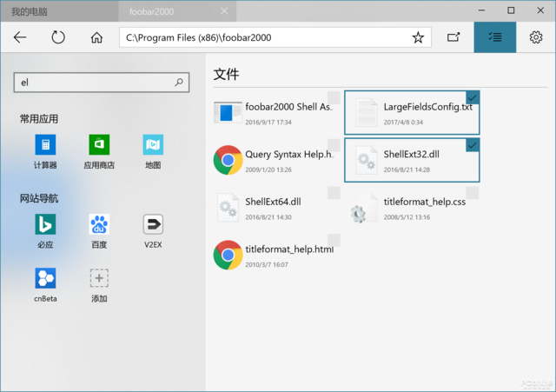
Task: Click the 网站导航 section heading
Action: tap(39, 198)
